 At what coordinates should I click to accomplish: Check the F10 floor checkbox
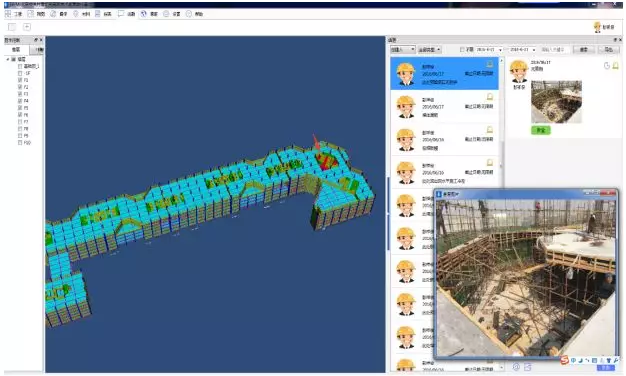[20, 142]
